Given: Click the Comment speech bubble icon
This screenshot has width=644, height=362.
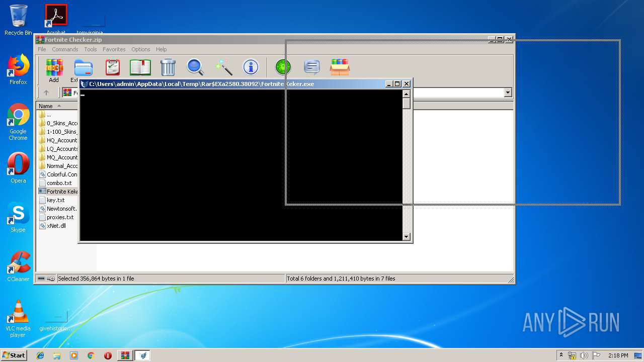Looking at the screenshot, I should 312,67.
